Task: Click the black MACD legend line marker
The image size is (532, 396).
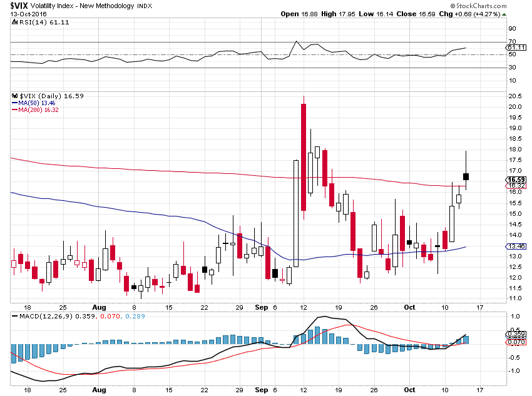Action: point(14,316)
